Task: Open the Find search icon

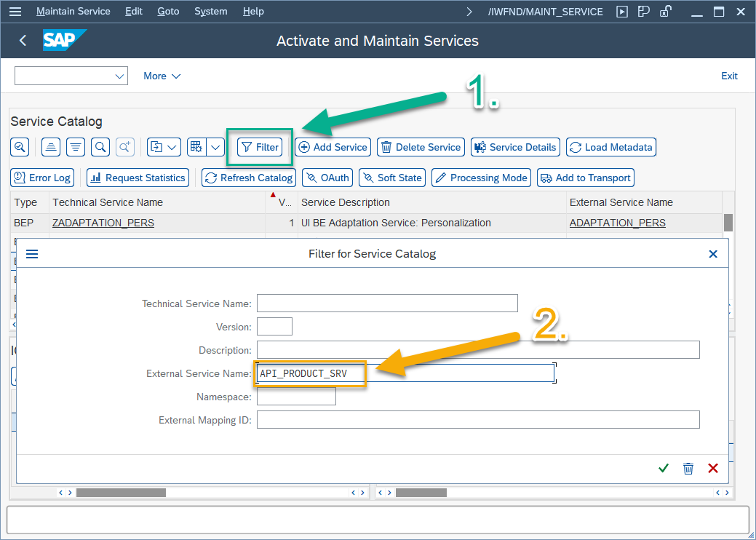Action: pos(101,147)
